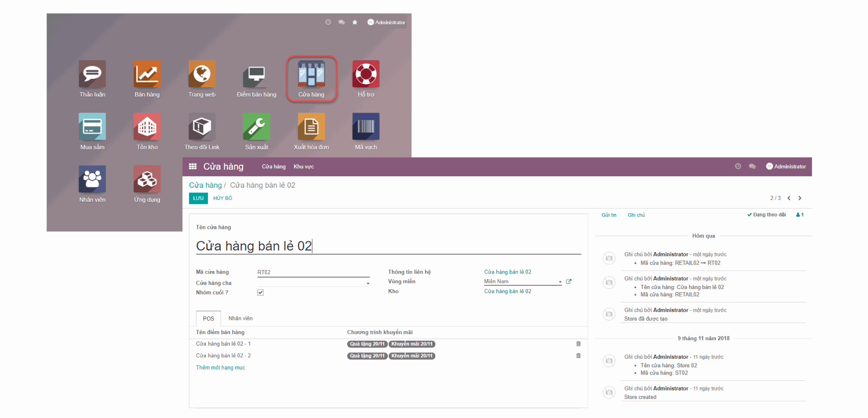Open the Tồn kho application
The width and height of the screenshot is (868, 418).
(x=146, y=127)
